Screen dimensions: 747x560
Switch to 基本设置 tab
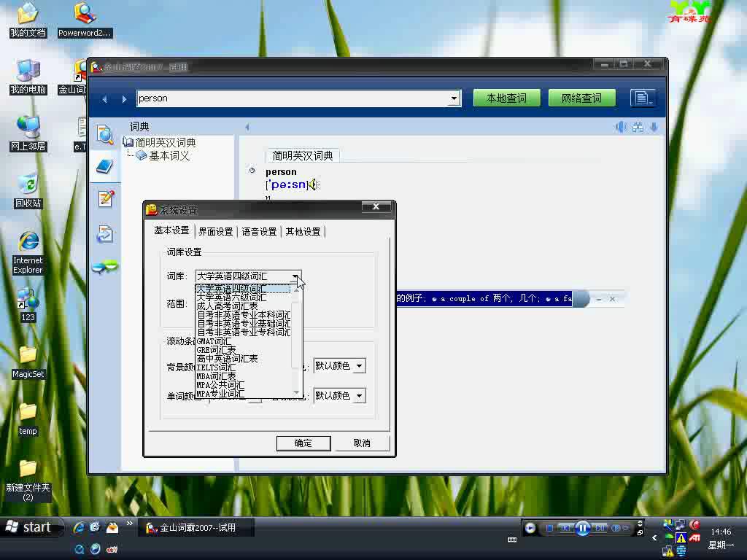click(171, 230)
